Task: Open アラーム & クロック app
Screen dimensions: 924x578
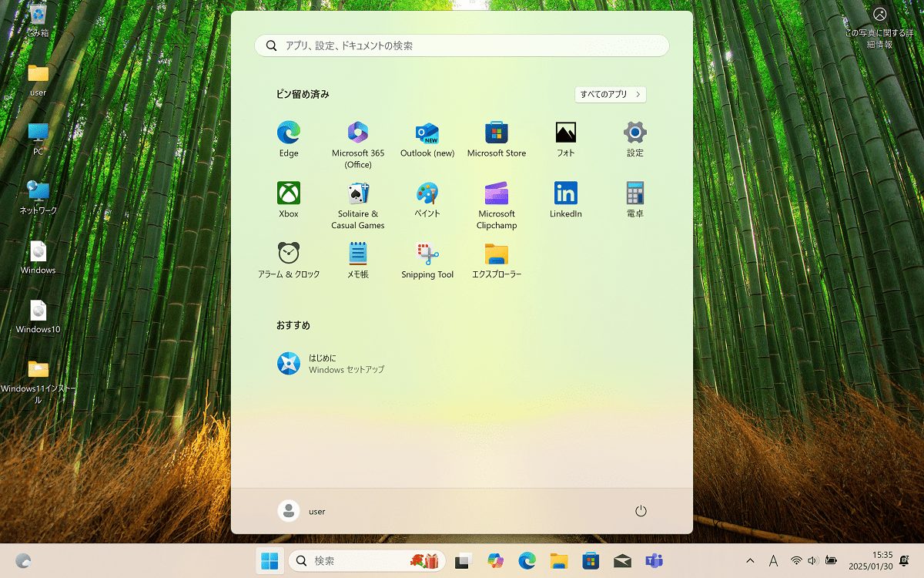Action: pos(289,260)
